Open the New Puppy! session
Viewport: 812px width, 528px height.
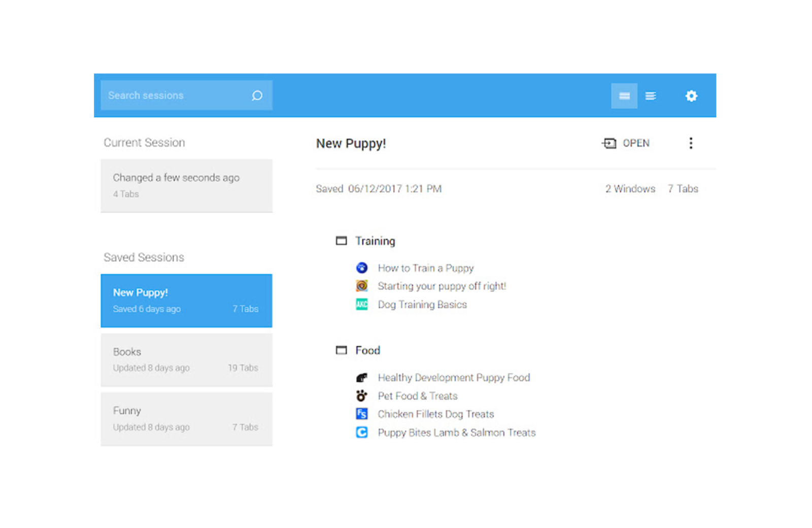[626, 143]
